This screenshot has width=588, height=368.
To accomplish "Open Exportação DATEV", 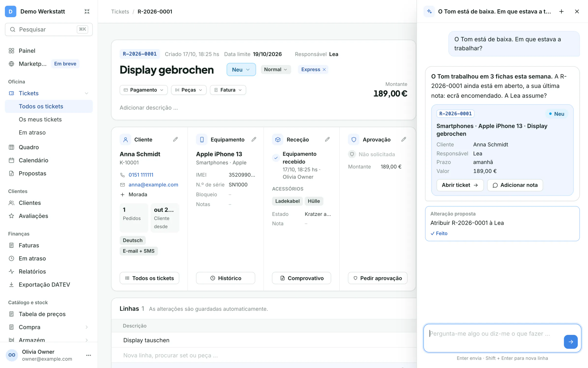I will click(x=49, y=285).
